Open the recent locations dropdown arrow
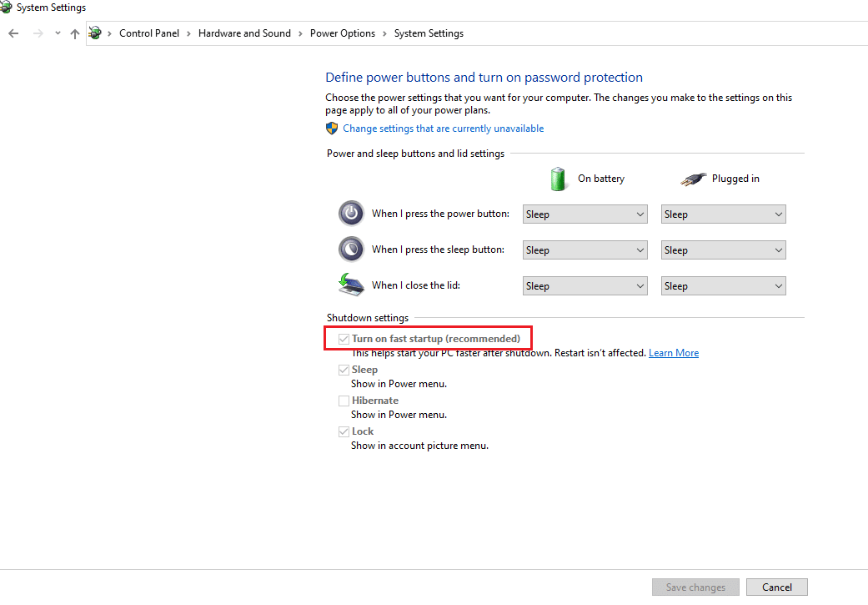 pos(58,33)
